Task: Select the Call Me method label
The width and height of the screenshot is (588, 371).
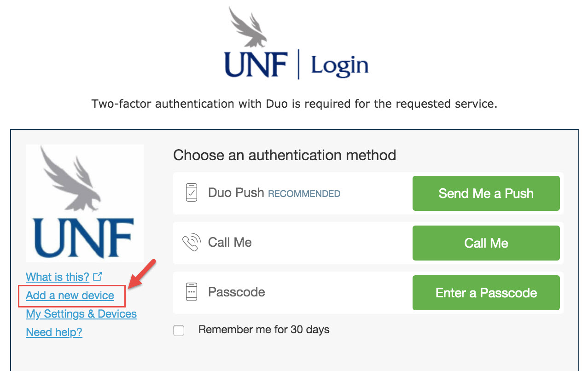Action: click(230, 243)
